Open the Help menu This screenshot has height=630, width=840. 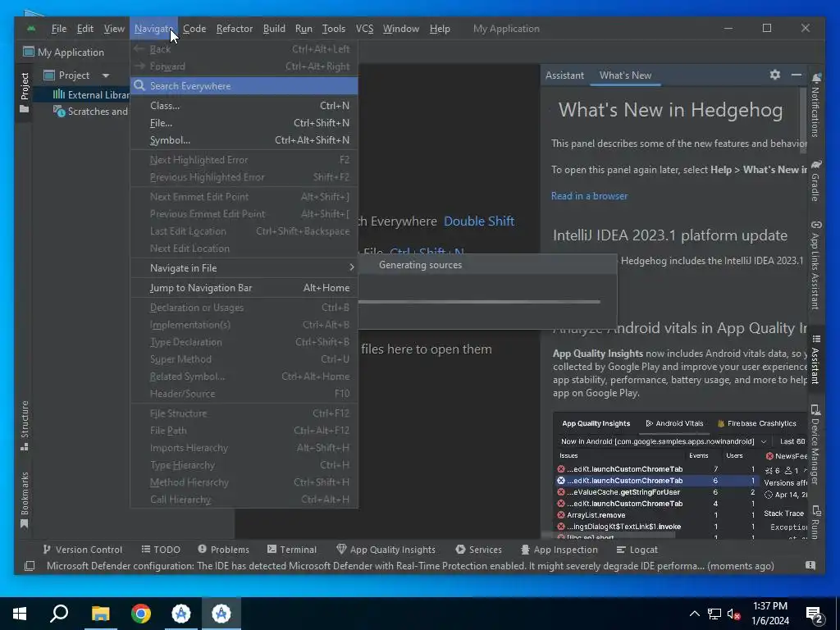pyautogui.click(x=440, y=29)
